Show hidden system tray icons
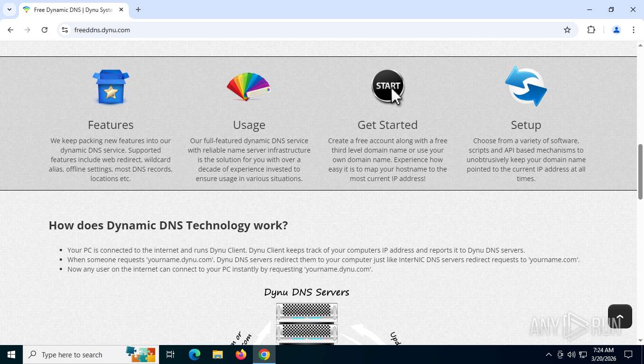 click(x=549, y=355)
